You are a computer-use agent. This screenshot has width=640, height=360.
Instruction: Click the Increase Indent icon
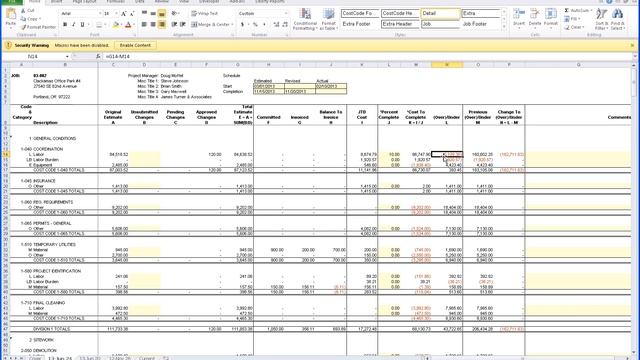click(182, 25)
